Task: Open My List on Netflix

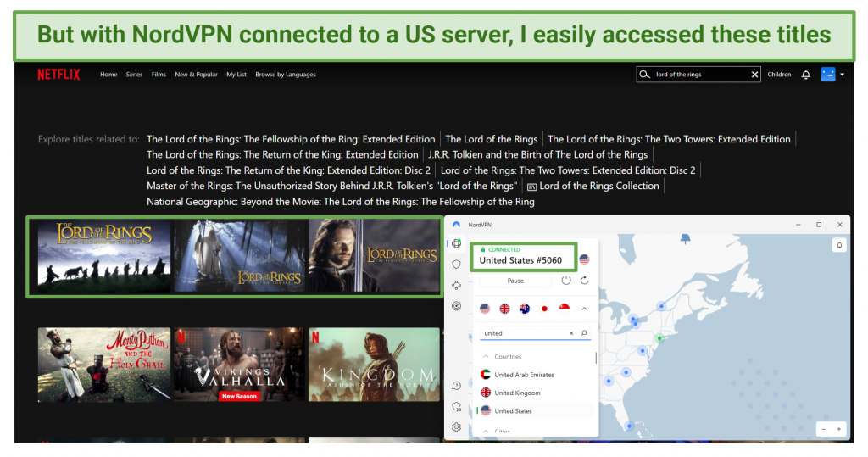Action: tap(236, 75)
